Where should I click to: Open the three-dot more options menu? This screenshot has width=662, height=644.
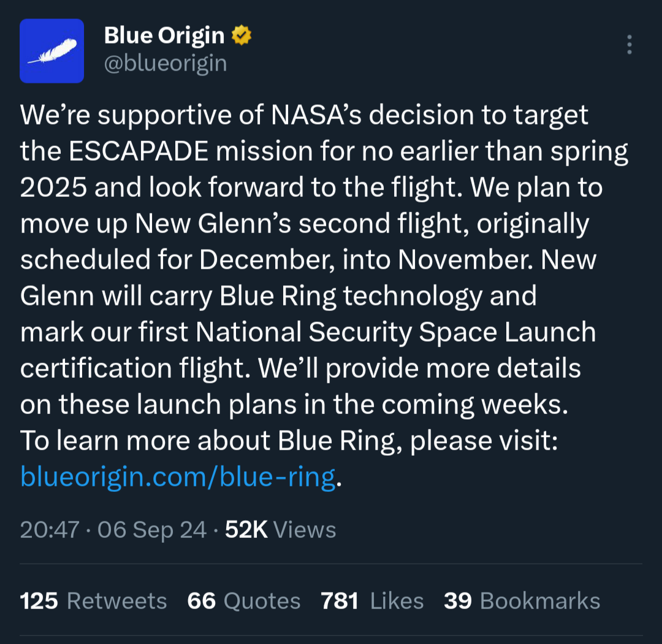629,44
